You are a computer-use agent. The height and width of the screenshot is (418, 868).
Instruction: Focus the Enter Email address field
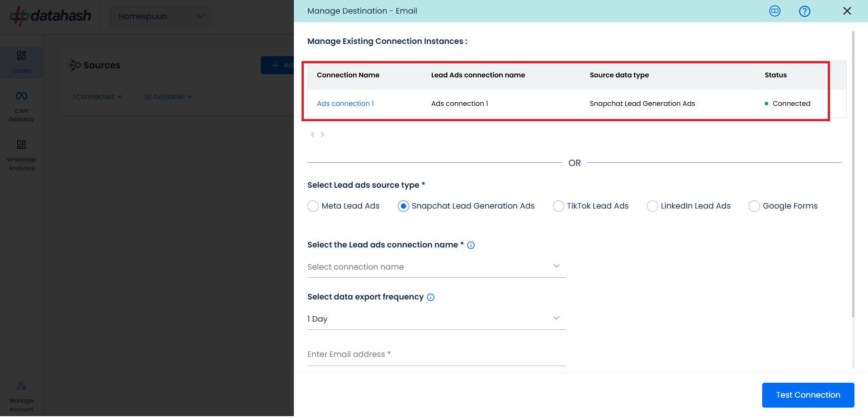tap(436, 354)
